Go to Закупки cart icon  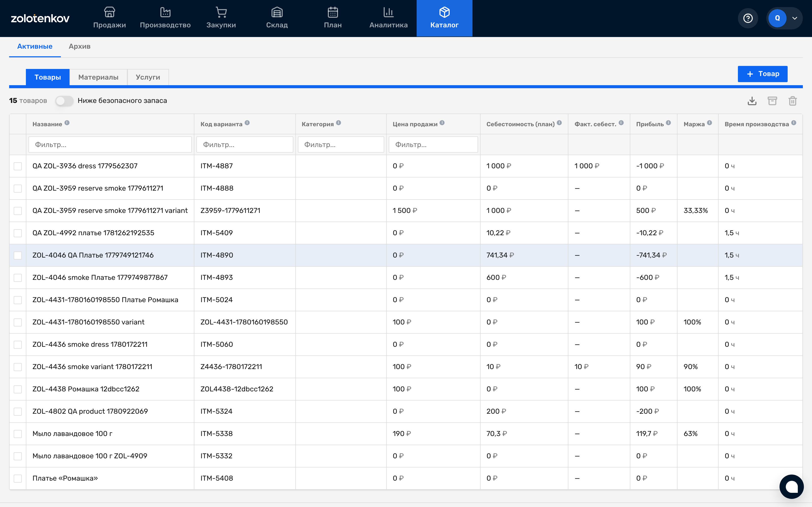(x=221, y=12)
